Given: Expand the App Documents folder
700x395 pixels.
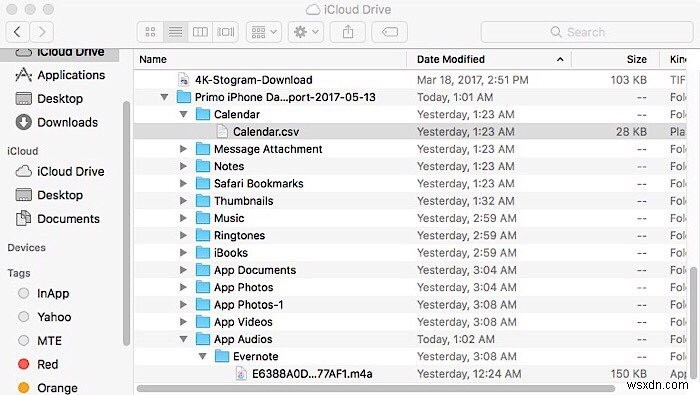Looking at the screenshot, I should (x=183, y=270).
